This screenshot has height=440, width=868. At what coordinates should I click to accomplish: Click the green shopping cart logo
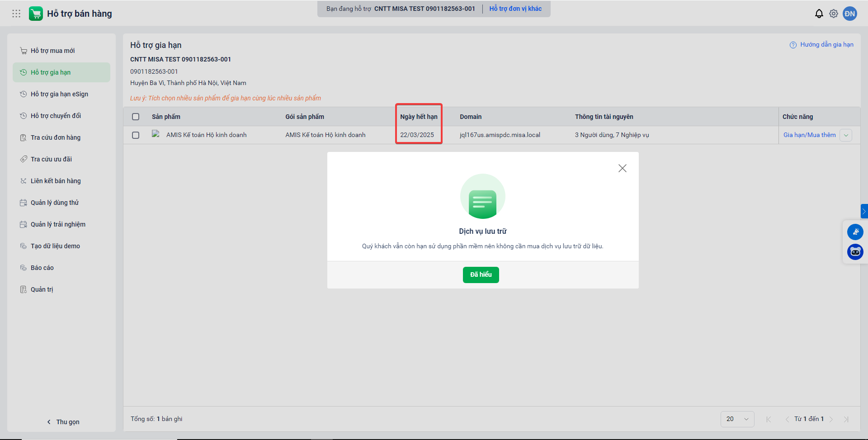click(x=36, y=14)
